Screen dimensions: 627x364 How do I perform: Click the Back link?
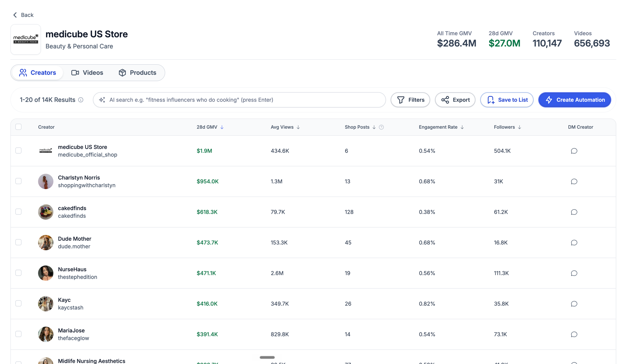pyautogui.click(x=23, y=15)
